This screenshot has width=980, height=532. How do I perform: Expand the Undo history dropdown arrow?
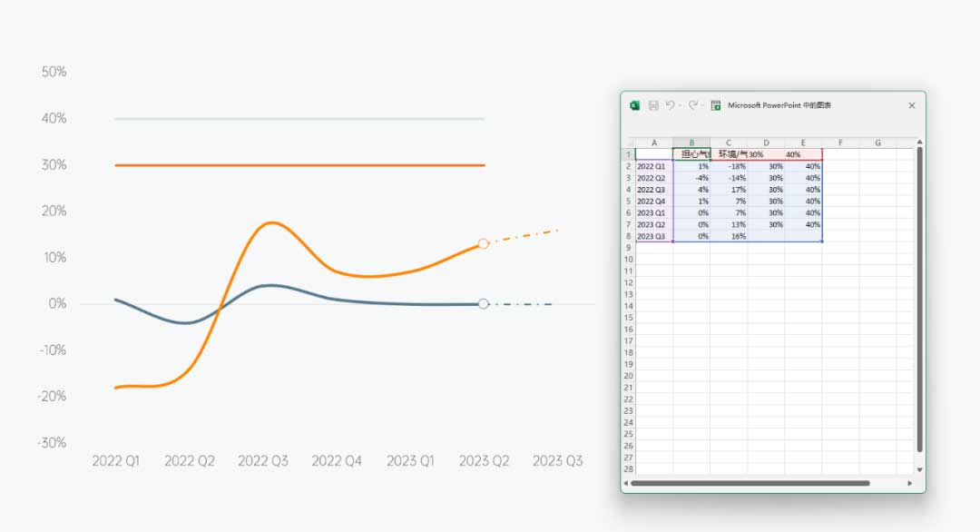click(x=680, y=105)
